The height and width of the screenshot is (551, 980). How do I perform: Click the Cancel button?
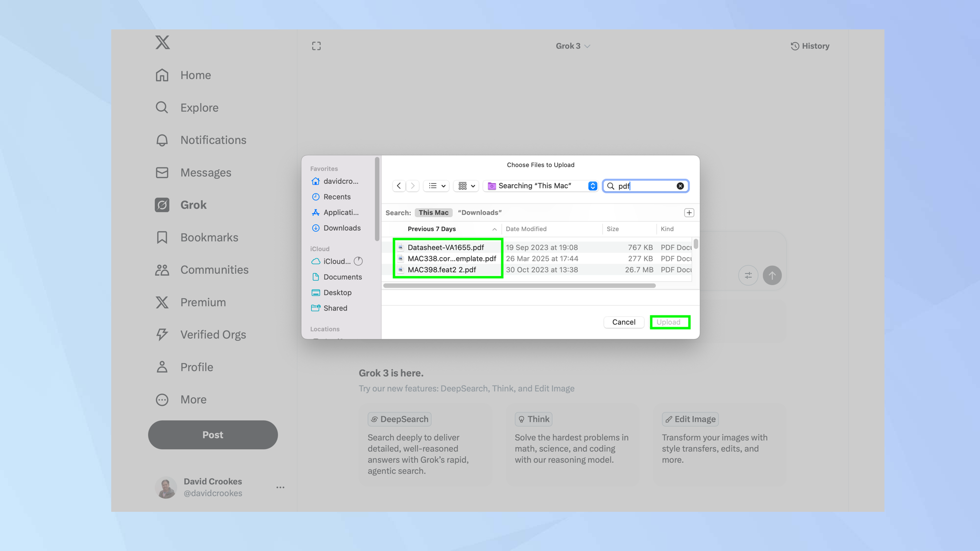click(x=623, y=322)
